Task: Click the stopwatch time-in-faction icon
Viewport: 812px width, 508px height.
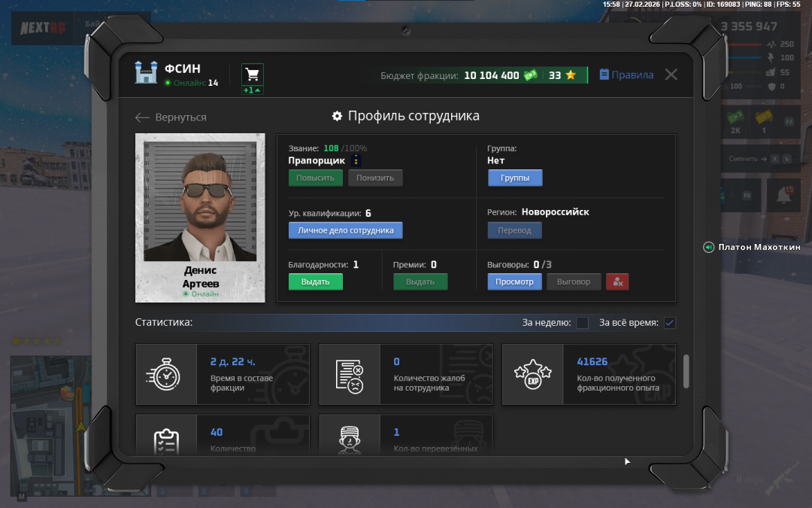Action: click(x=166, y=374)
